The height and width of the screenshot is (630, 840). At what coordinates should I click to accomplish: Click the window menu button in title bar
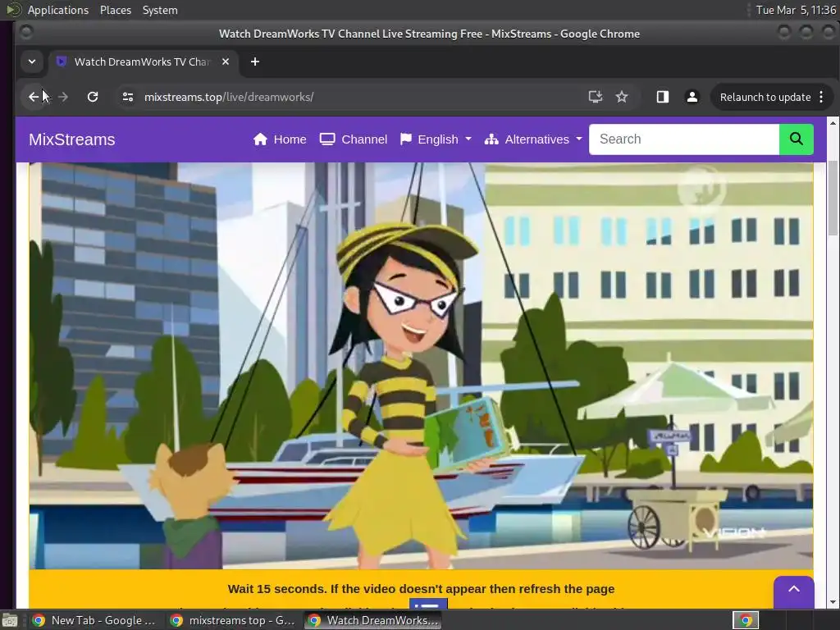pos(25,32)
